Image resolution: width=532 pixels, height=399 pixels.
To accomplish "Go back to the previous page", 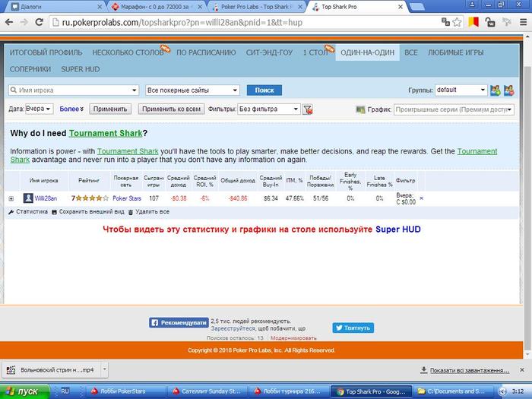I will click(9, 22).
